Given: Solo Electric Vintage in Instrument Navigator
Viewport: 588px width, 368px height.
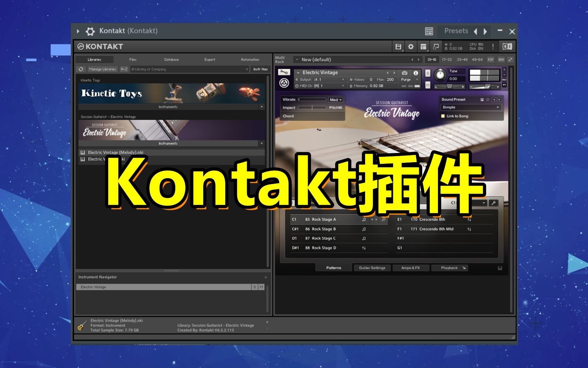Looking at the screenshot, I should 255,287.
